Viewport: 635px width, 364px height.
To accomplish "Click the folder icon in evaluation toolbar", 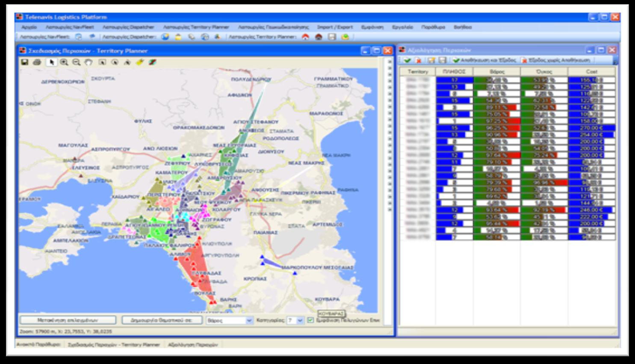I will click(432, 60).
